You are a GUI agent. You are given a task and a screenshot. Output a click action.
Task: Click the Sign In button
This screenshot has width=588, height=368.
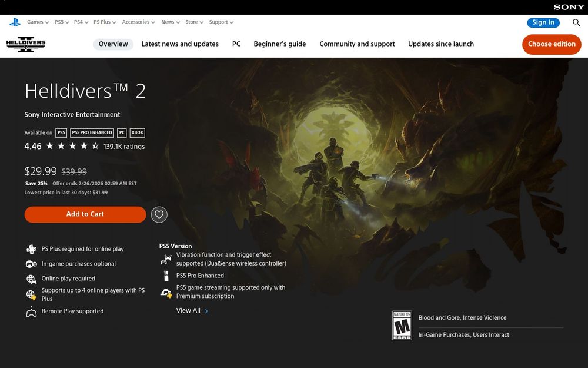tap(543, 22)
